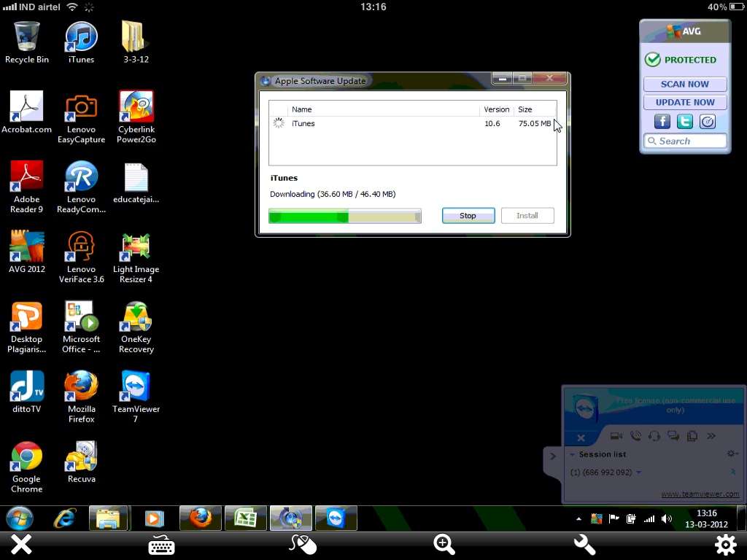Open TeamViewer 7 desktop shortcut

click(x=136, y=396)
